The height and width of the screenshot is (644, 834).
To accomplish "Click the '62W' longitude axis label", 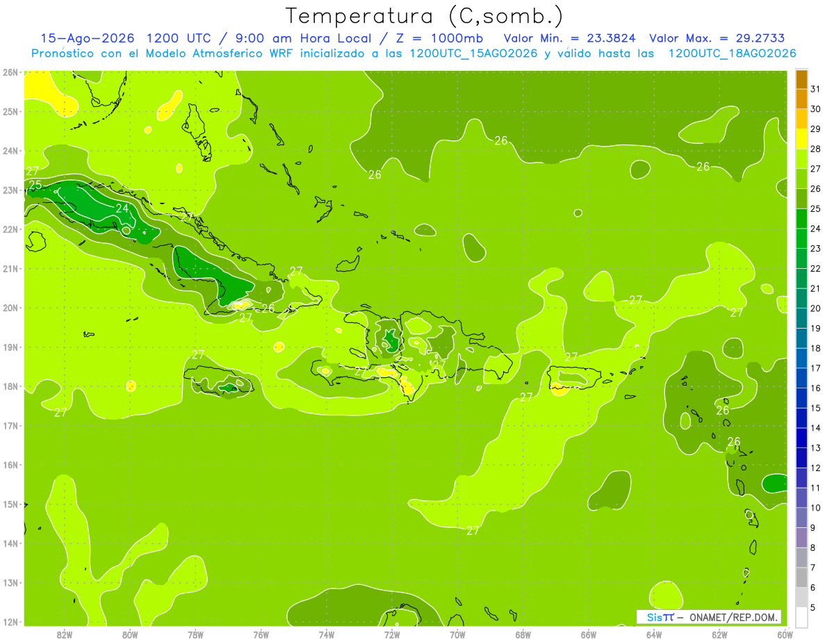I will pyautogui.click(x=719, y=635).
